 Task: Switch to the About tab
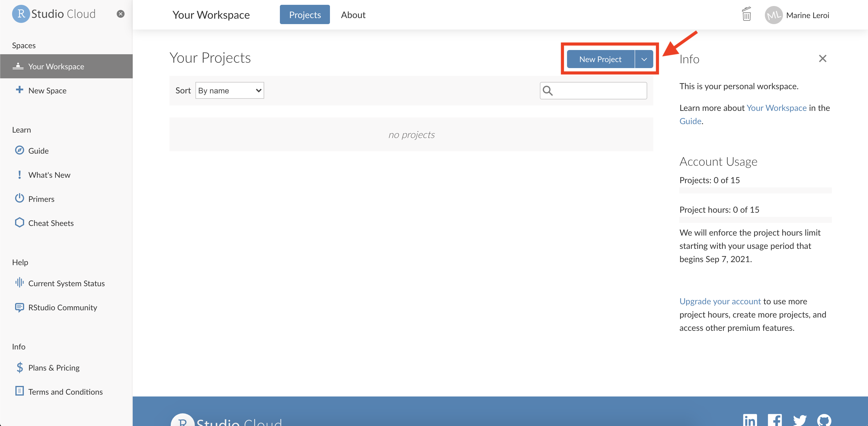[353, 15]
